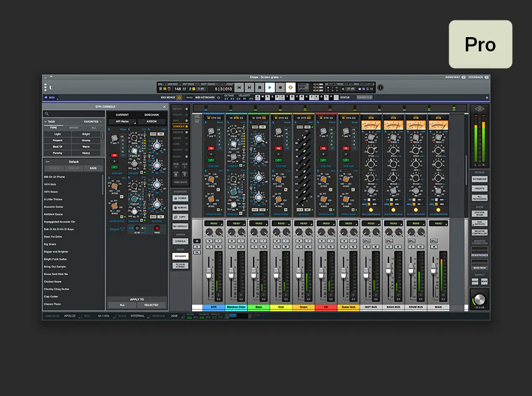The height and width of the screenshot is (396, 532).
Task: Click the red Power knob on API Vision
Action: point(157,228)
